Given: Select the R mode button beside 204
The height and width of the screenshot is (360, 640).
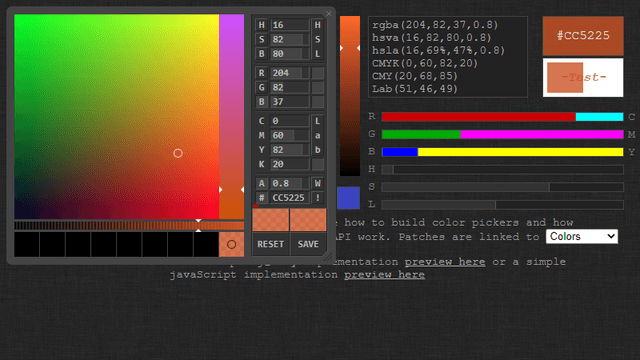Looking at the screenshot, I should pyautogui.click(x=262, y=73).
